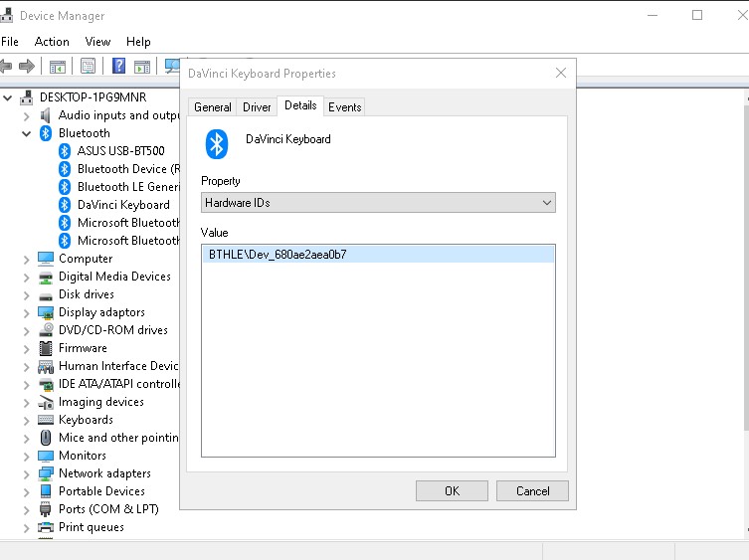This screenshot has height=560, width=749.
Task: Select Display adaptors in the tree
Action: [101, 312]
